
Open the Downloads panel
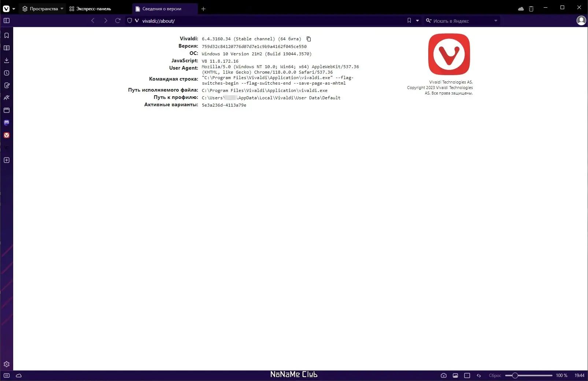7,60
